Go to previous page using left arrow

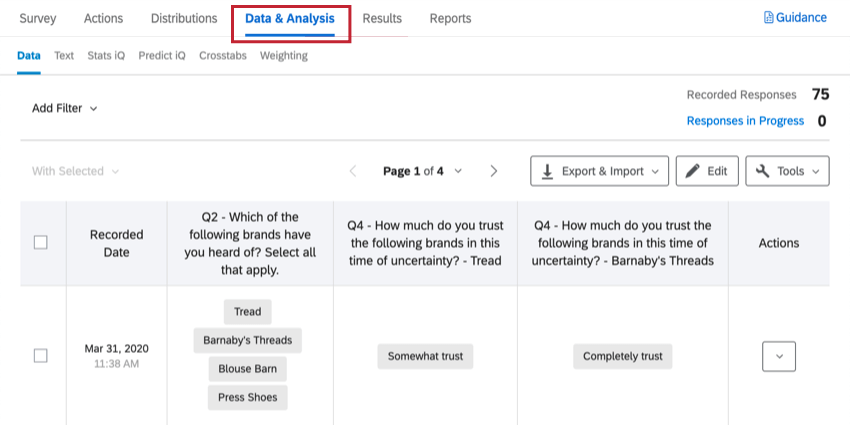(353, 171)
